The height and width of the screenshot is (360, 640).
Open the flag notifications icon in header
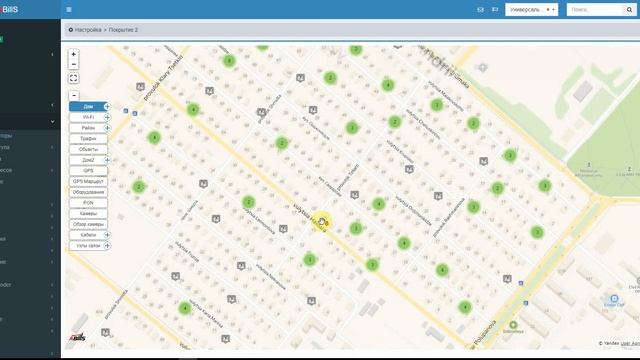[495, 9]
